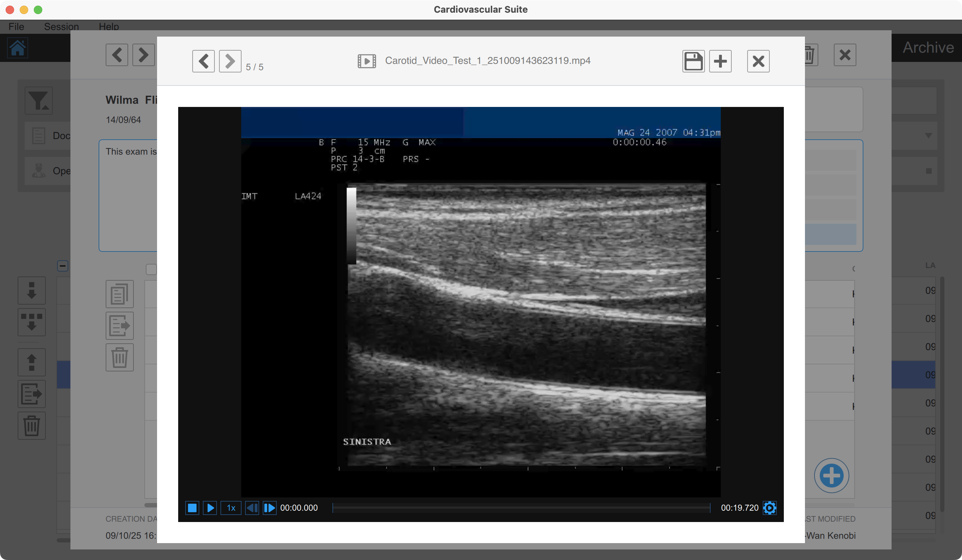Save the video with floppy icon
Screen dimensions: 962x560
(x=693, y=61)
